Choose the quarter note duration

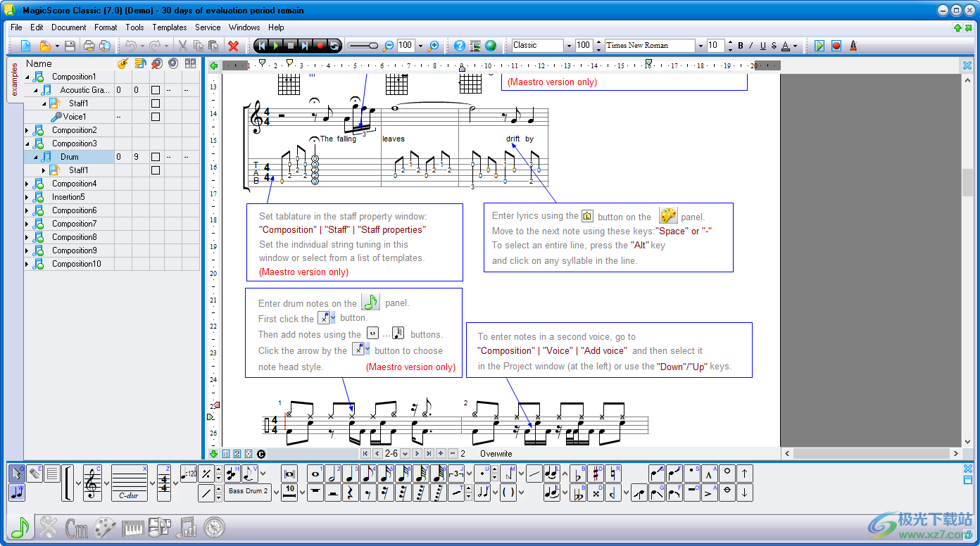350,474
